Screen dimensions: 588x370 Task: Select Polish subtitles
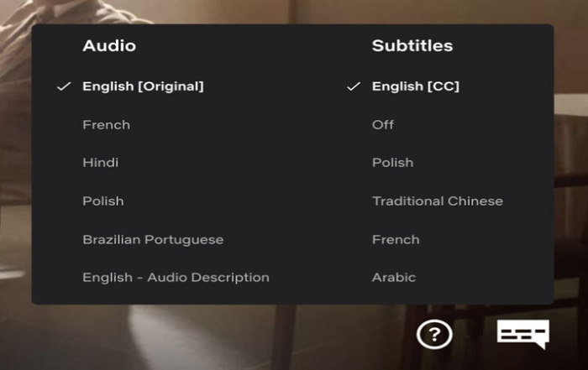392,162
